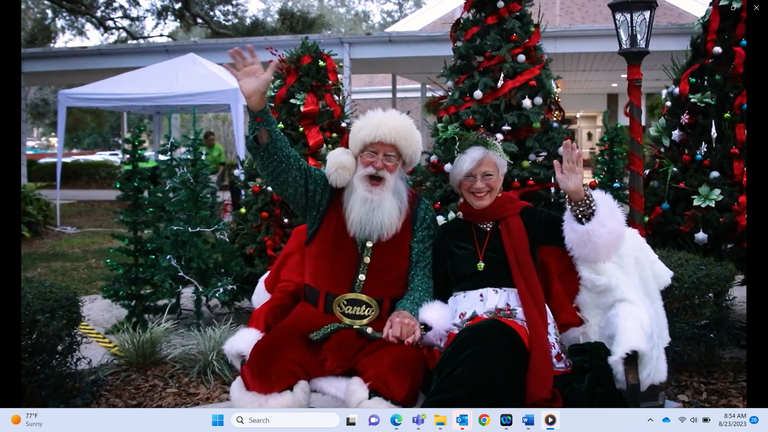
Task: Launch the Chat app from taskbar
Action: [374, 420]
